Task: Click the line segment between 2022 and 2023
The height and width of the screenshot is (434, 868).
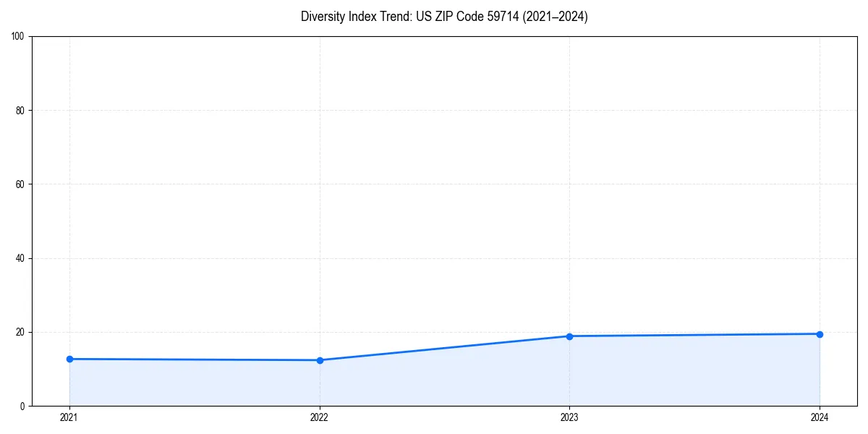Action: (x=444, y=347)
